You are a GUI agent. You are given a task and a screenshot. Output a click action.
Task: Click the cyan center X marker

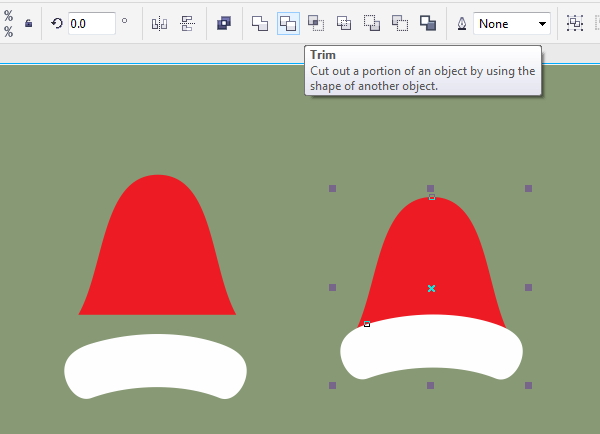tap(431, 289)
